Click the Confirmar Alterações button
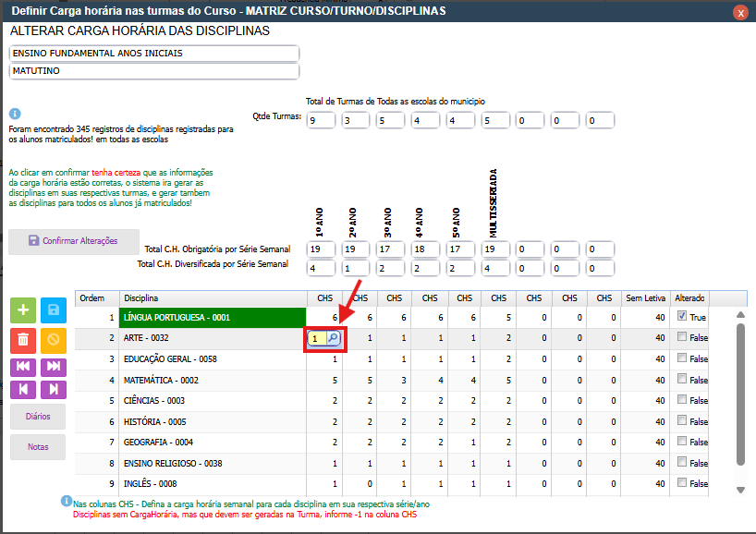The width and height of the screenshot is (756, 534). (x=74, y=241)
